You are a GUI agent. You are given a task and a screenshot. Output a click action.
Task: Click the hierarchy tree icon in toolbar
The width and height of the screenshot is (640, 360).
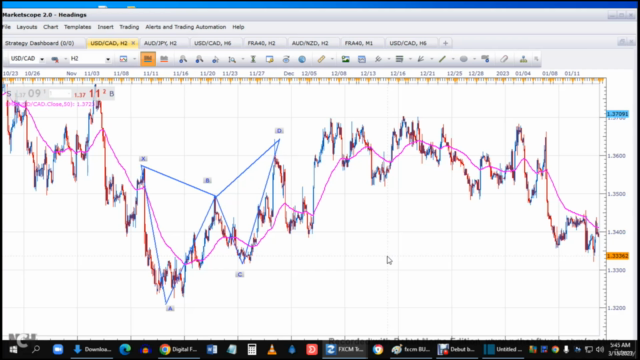[523, 59]
